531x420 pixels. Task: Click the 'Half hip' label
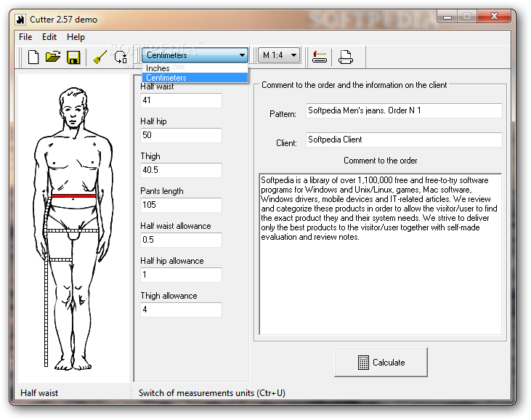(153, 121)
